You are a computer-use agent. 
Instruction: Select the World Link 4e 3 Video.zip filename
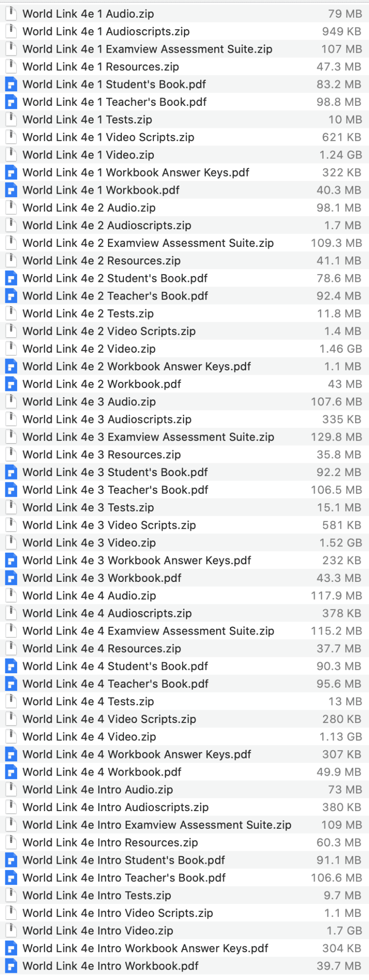pyautogui.click(x=88, y=543)
